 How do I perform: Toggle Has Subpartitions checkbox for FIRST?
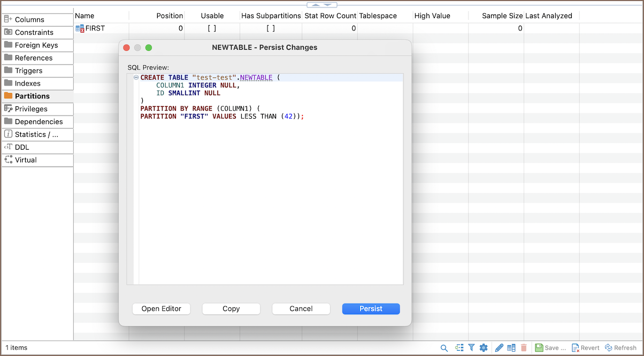271,28
